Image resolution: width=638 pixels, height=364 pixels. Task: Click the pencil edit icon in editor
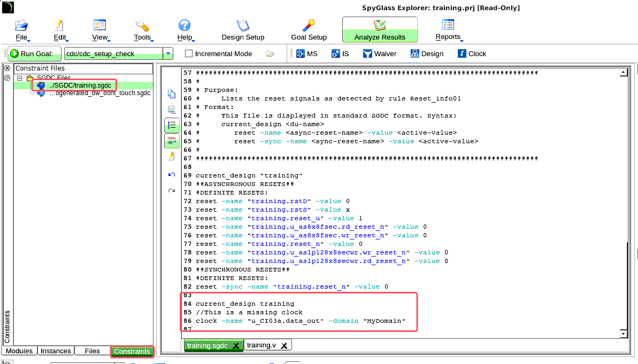click(172, 157)
